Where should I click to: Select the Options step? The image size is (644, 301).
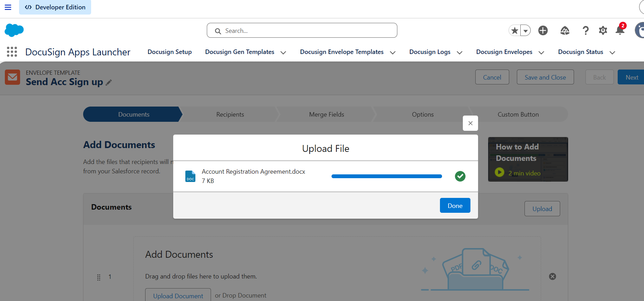tap(423, 114)
